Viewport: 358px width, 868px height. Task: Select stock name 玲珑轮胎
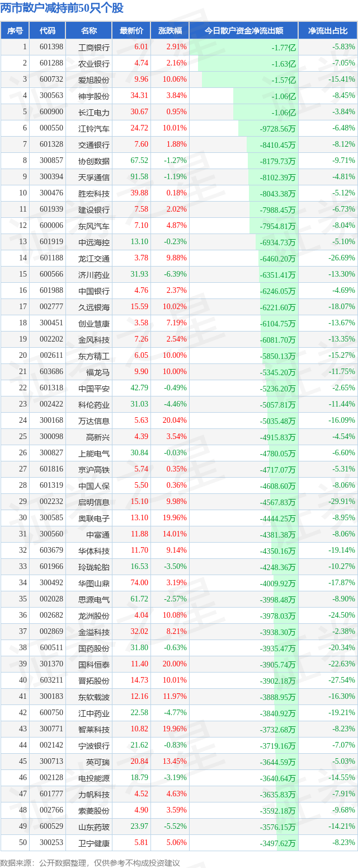coord(94,567)
